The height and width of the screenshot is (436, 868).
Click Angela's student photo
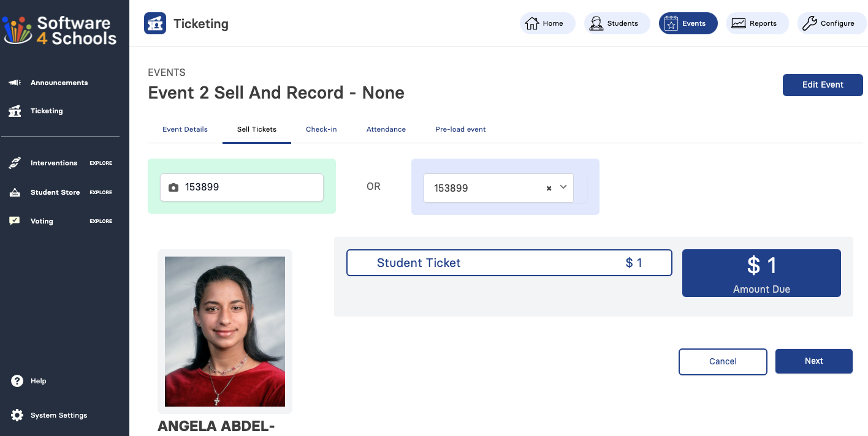(225, 331)
